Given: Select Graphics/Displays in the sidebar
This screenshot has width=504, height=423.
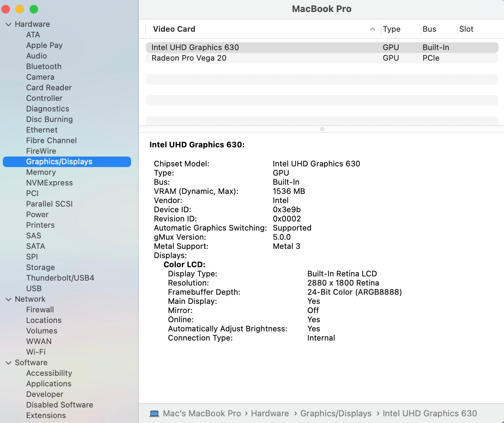Looking at the screenshot, I should coord(59,161).
